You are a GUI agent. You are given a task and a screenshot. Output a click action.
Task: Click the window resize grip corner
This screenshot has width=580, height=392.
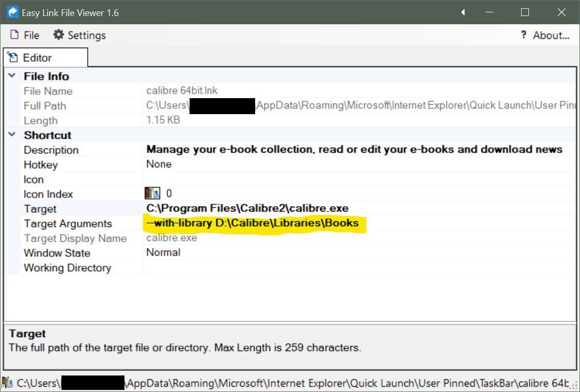(574, 386)
